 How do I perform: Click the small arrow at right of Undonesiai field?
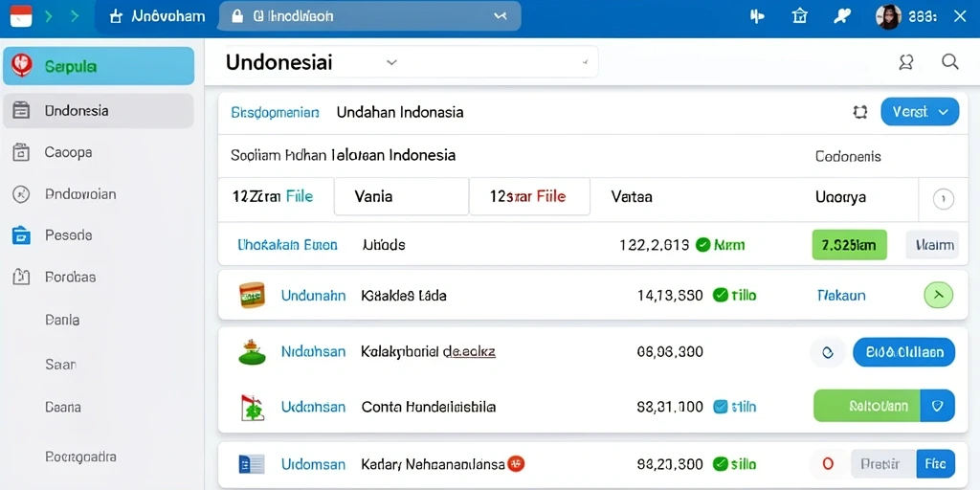(585, 62)
